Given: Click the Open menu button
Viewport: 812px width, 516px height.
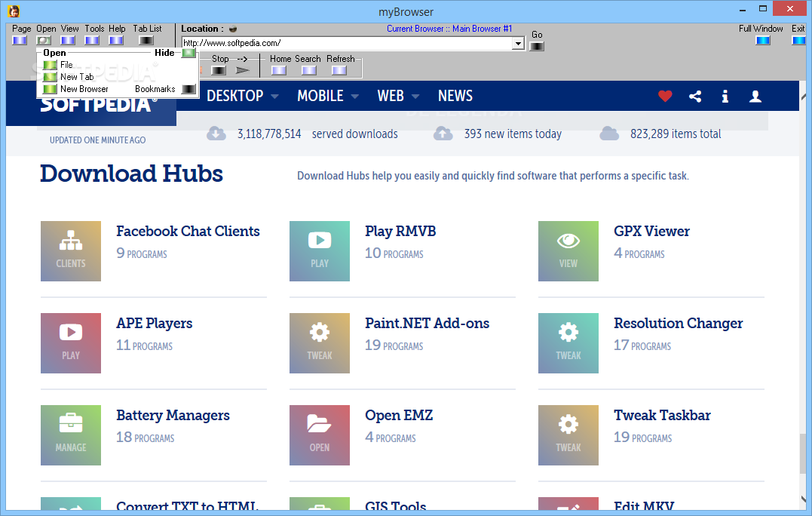Looking at the screenshot, I should (44, 41).
